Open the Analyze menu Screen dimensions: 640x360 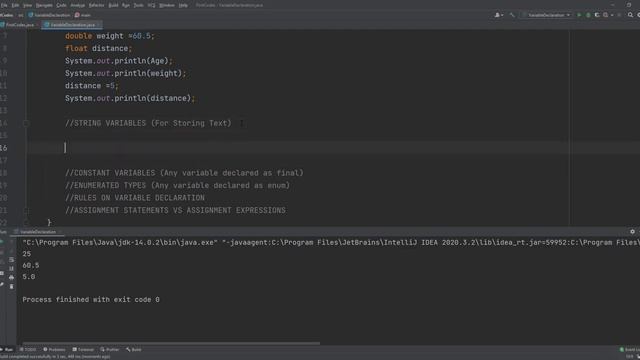tap(78, 5)
